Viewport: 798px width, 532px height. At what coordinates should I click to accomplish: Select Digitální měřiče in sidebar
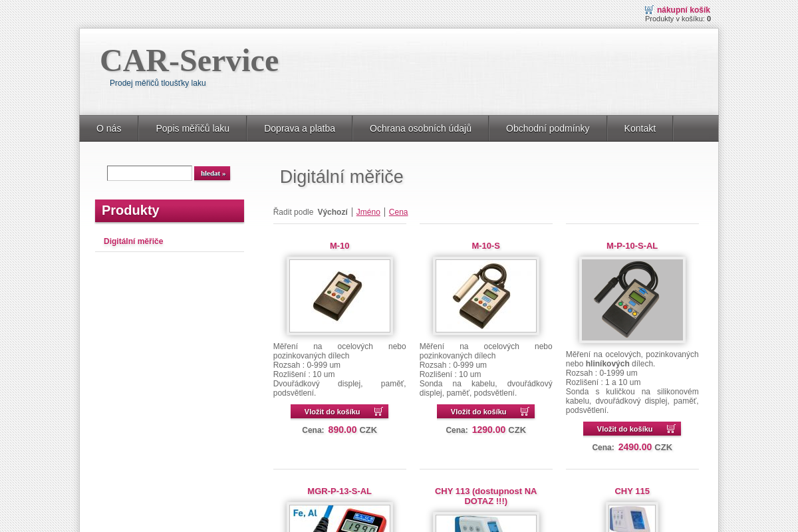tap(133, 241)
